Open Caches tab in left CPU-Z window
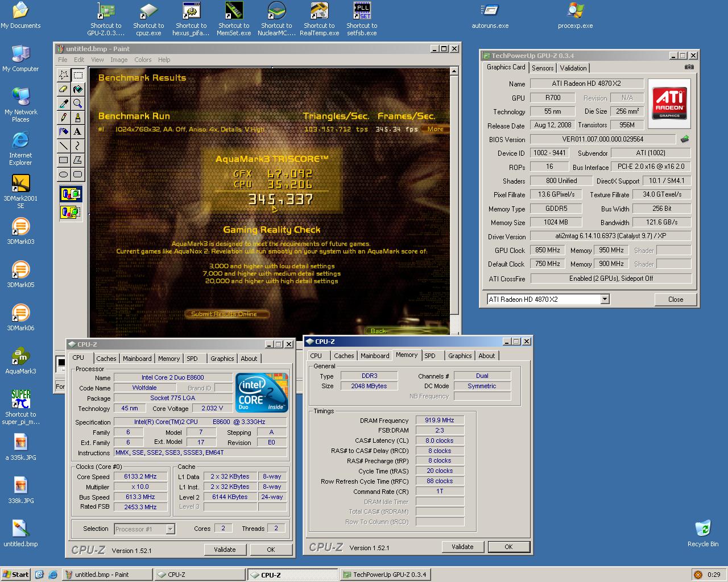The width and height of the screenshot is (728, 582). pyautogui.click(x=106, y=359)
